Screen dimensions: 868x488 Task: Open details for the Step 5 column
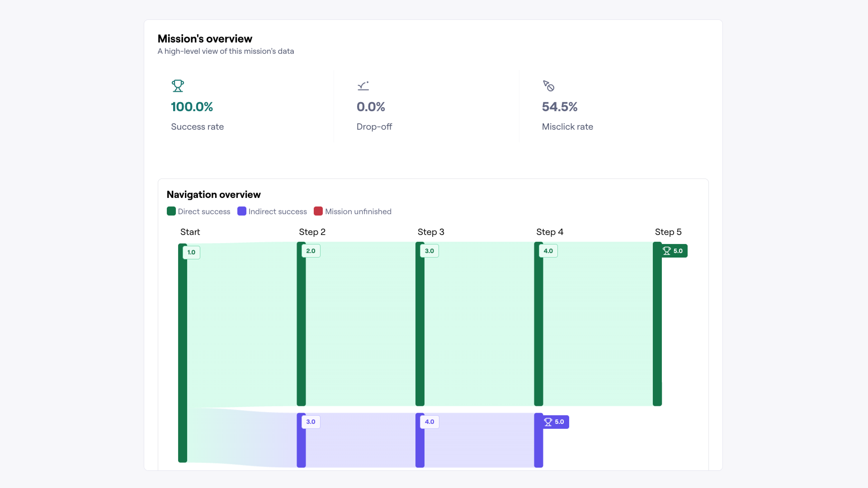[x=668, y=232]
